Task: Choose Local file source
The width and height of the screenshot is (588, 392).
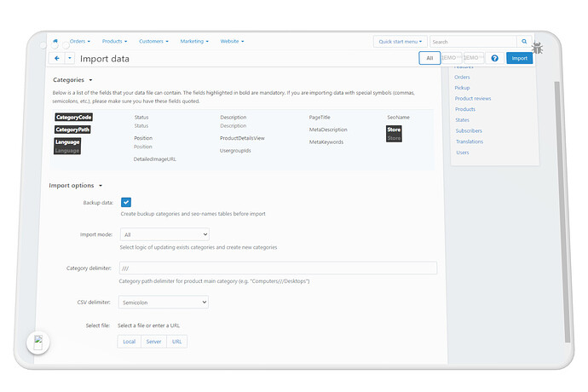Action: [129, 342]
